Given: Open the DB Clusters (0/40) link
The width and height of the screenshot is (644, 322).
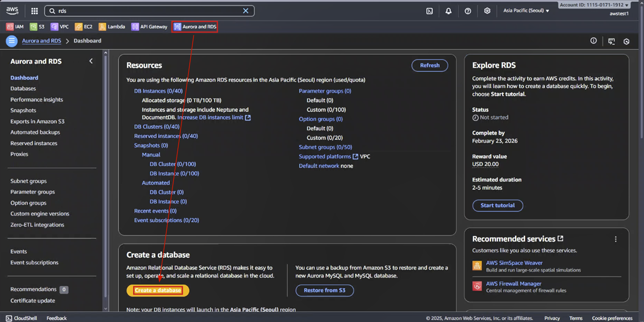Looking at the screenshot, I should 157,126.
